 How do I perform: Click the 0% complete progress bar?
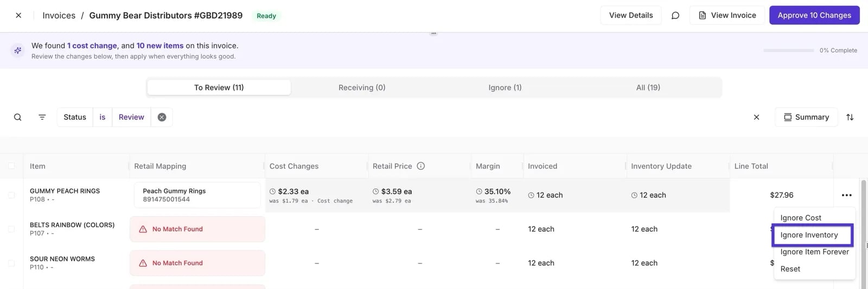(x=788, y=50)
